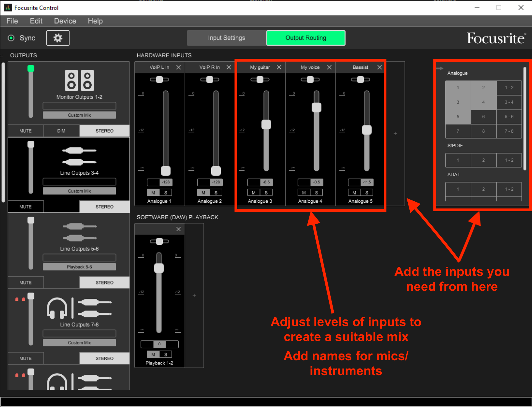Select the Line Outputs 5-6 jack icon

click(x=80, y=232)
